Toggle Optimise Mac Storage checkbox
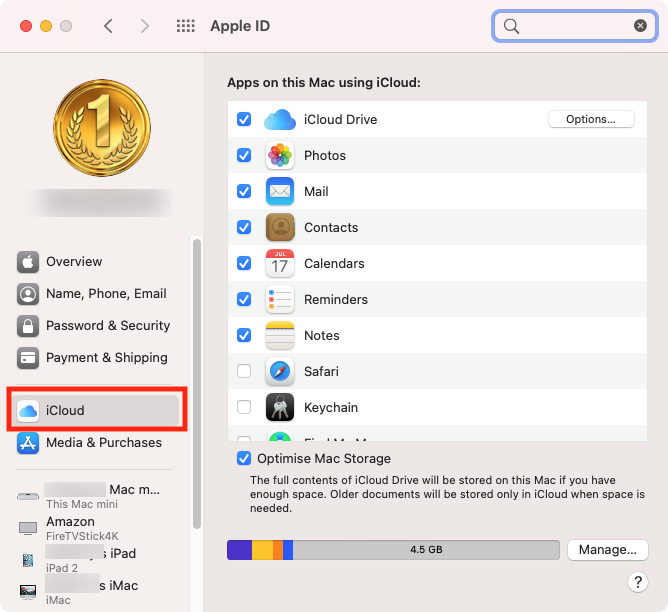The width and height of the screenshot is (668, 612). 244,459
